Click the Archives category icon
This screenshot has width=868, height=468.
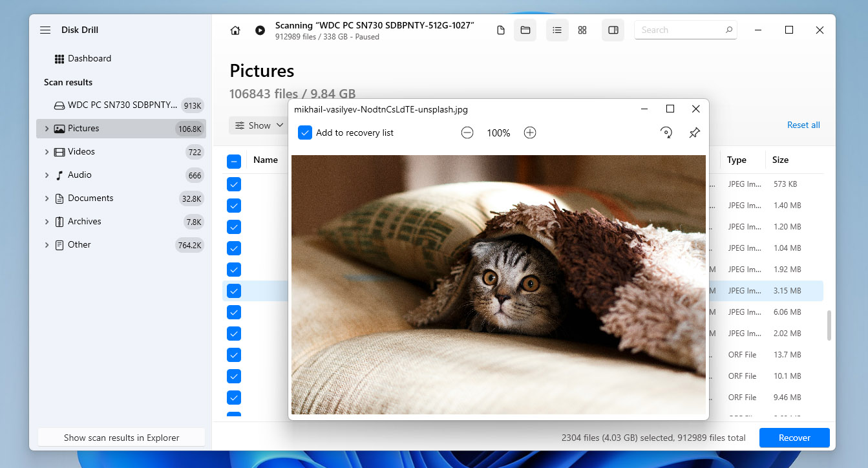(x=59, y=222)
